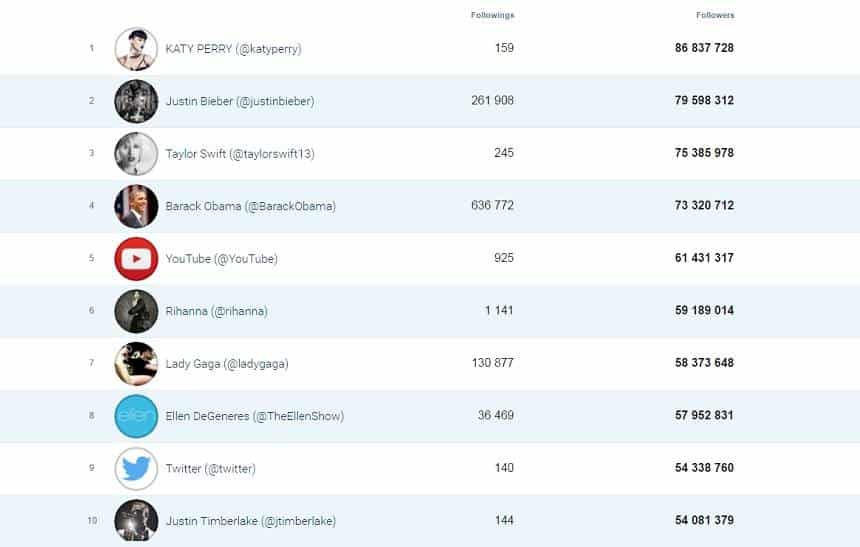Click the Twitter bird logo avatar
This screenshot has height=547, width=860.
point(136,468)
